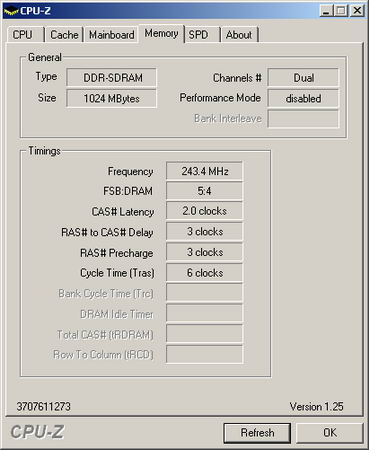The width and height of the screenshot is (369, 450).
Task: Select the Size field showing 1024 MBytes
Action: pyautogui.click(x=112, y=98)
